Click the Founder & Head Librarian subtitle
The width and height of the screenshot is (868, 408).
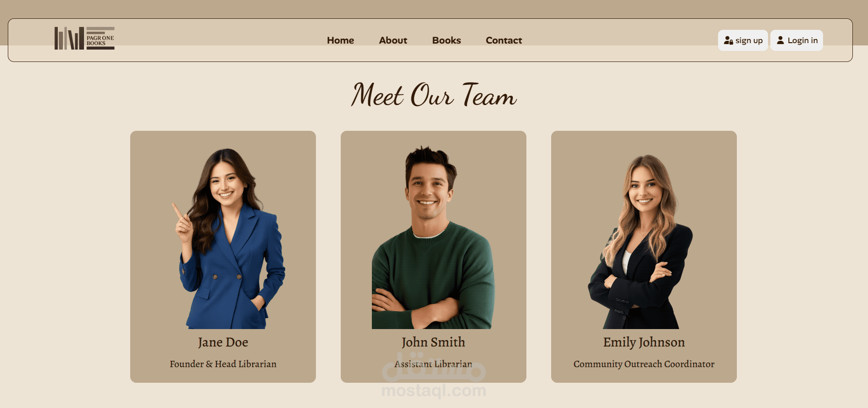[x=223, y=364]
